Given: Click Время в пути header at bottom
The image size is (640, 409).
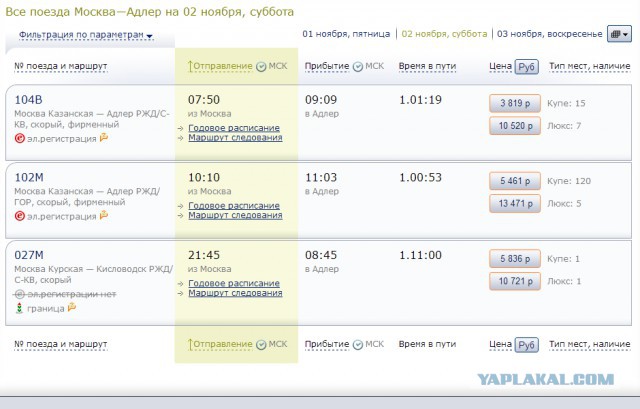Looking at the screenshot, I should tap(427, 344).
